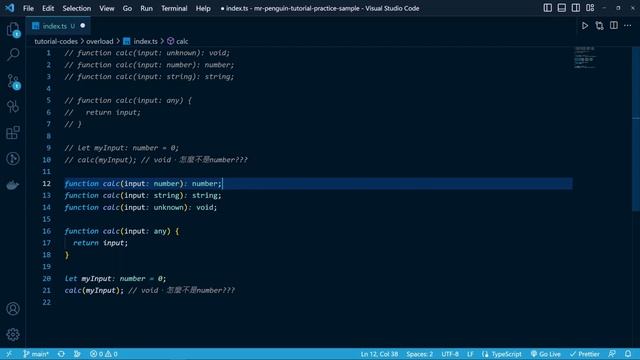The width and height of the screenshot is (640, 360).
Task: Open the Source Control view
Action: coord(13,81)
